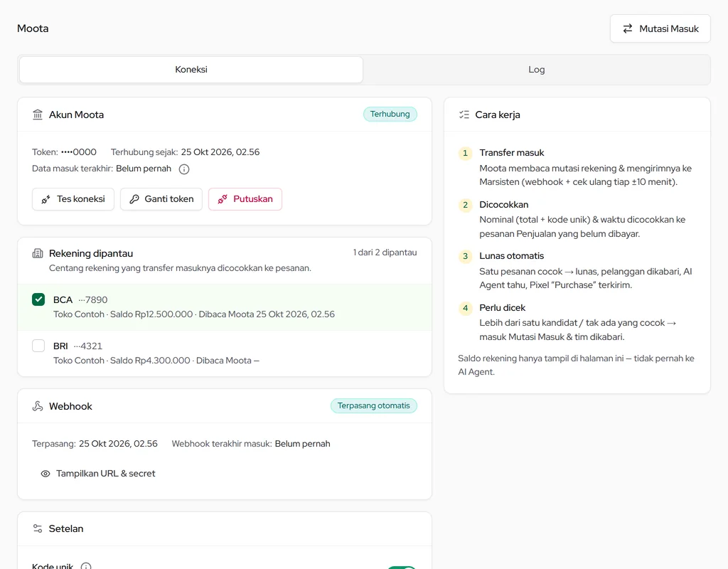Click the BRI ···4321 account label

(x=77, y=346)
